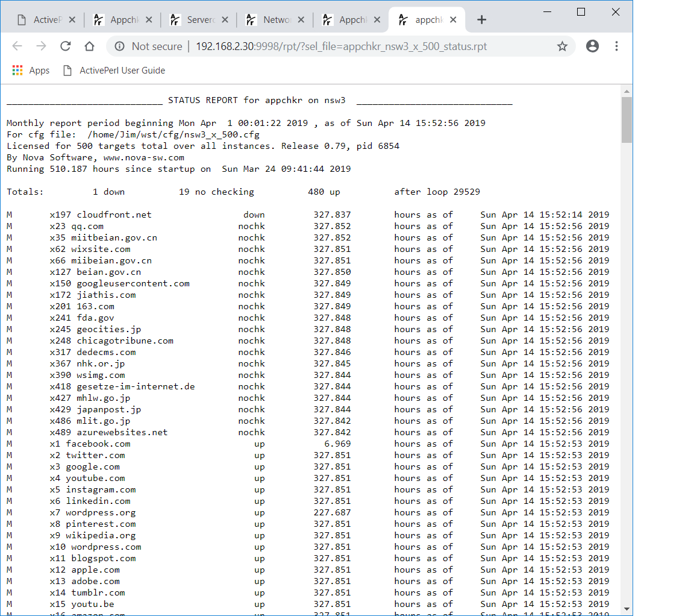
Task: Click the scrollbar up arrow
Action: [627, 91]
